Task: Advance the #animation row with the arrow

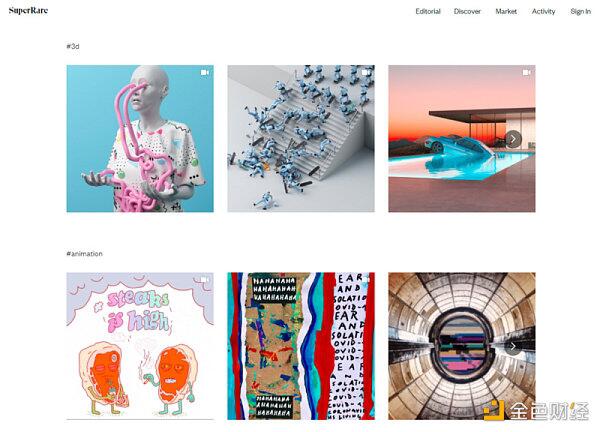Action: point(513,346)
